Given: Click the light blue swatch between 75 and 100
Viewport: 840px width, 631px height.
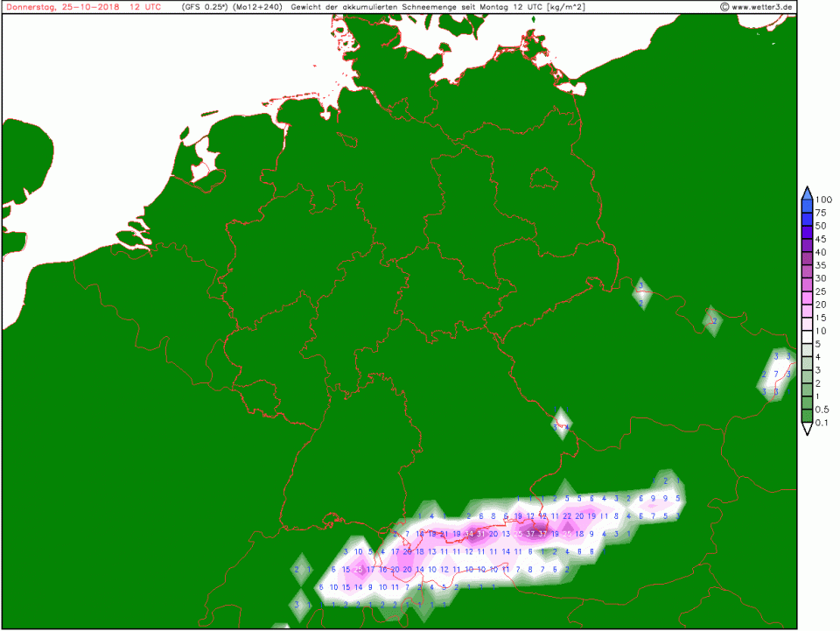Looking at the screenshot, I should [806, 206].
